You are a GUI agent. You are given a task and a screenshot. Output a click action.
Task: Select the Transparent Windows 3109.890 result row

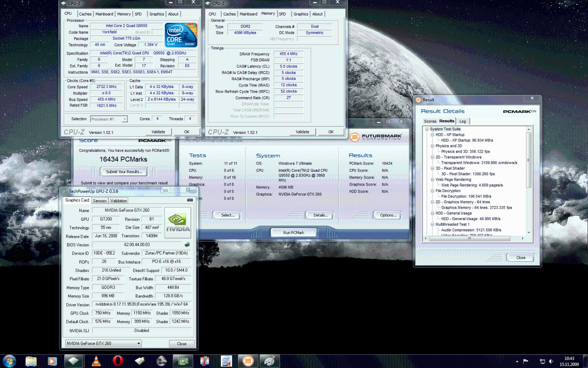(x=479, y=163)
